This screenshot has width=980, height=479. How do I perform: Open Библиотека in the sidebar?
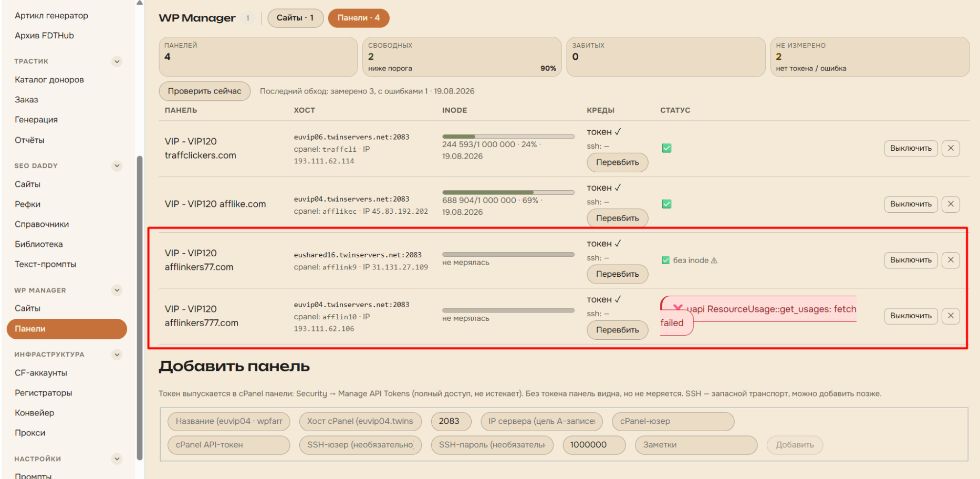[x=38, y=244]
